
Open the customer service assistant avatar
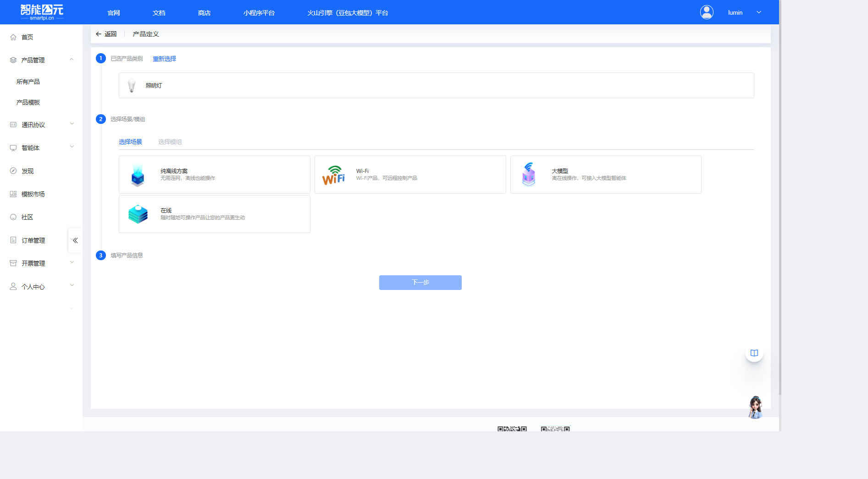click(755, 407)
